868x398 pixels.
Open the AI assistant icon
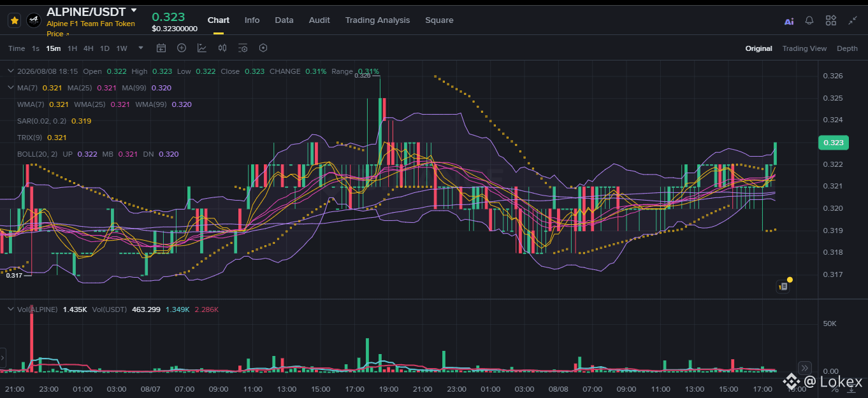click(789, 21)
